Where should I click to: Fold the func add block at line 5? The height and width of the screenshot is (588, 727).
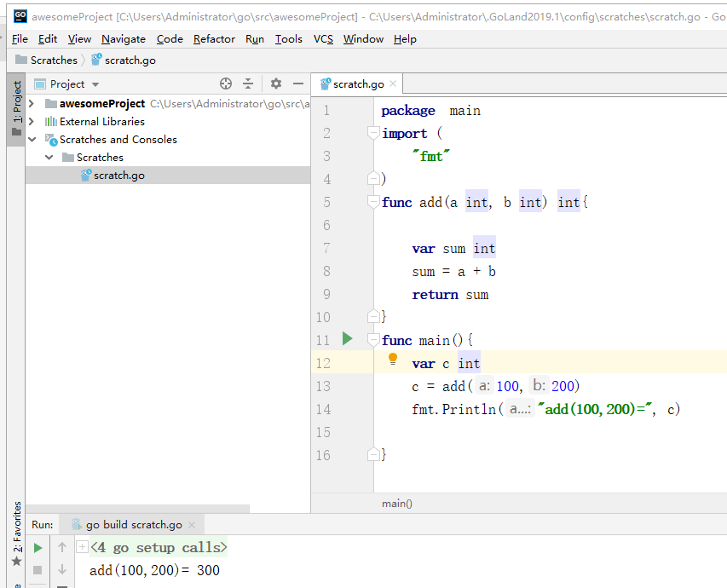(x=373, y=202)
